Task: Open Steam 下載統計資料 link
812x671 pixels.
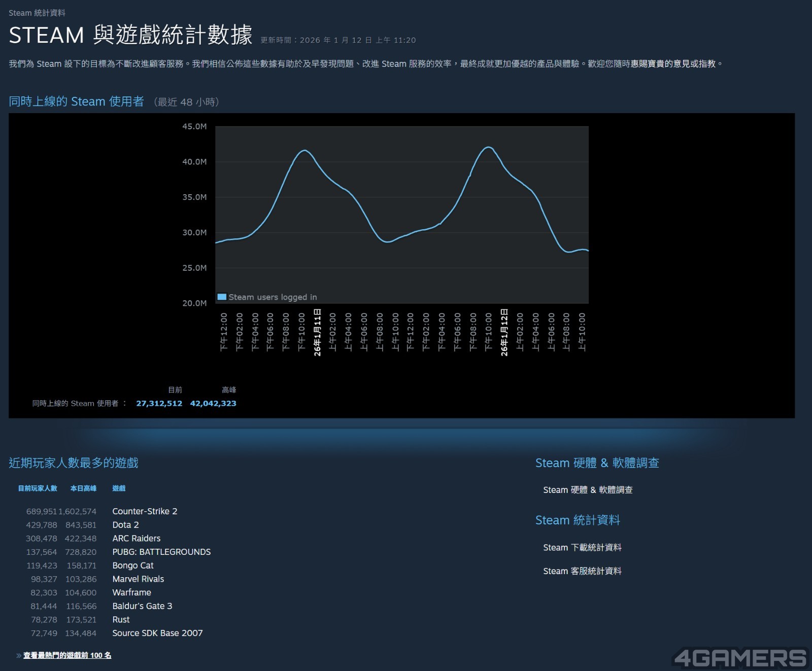Action: [x=582, y=547]
